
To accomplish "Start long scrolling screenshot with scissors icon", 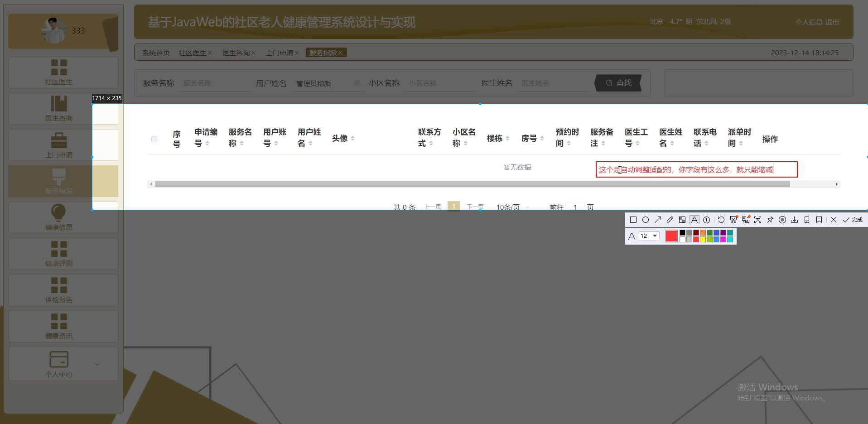I will 733,220.
